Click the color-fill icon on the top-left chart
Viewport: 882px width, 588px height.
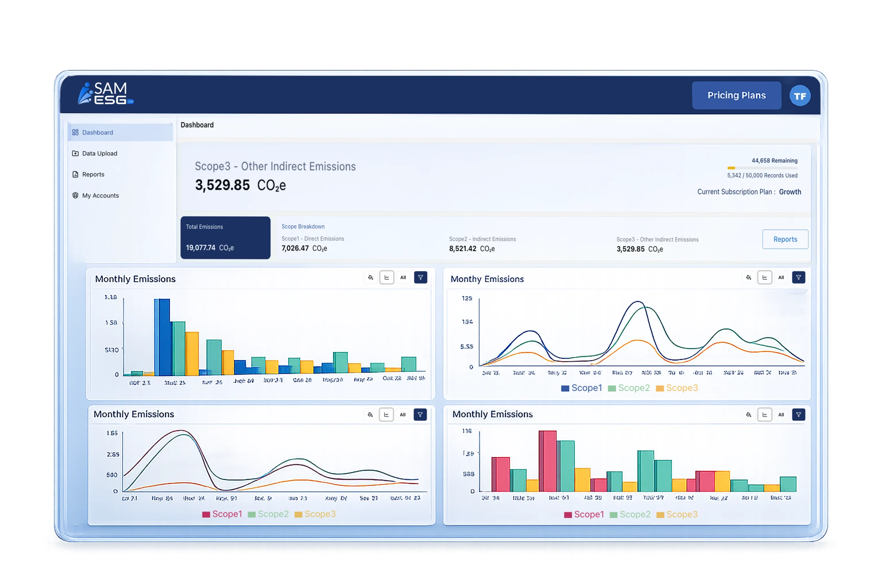[370, 278]
